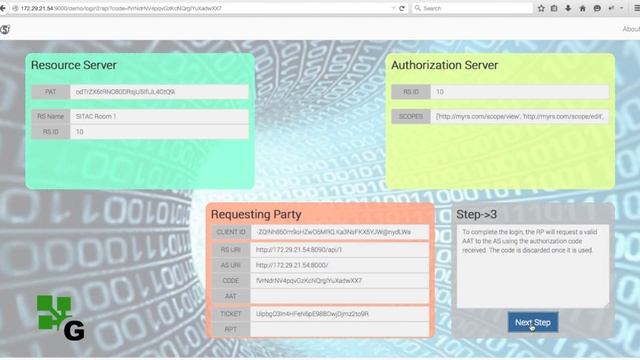Click the 'AAT' label

(231, 296)
